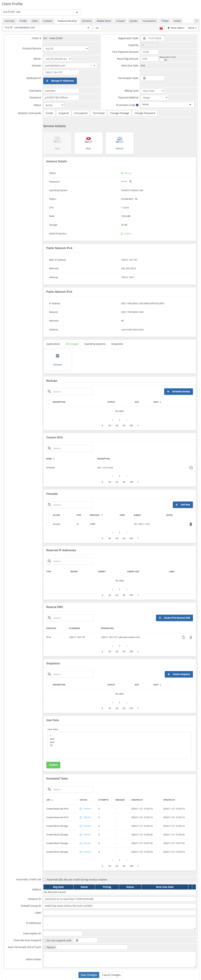Switch to the Tickets tab

tap(165, 21)
